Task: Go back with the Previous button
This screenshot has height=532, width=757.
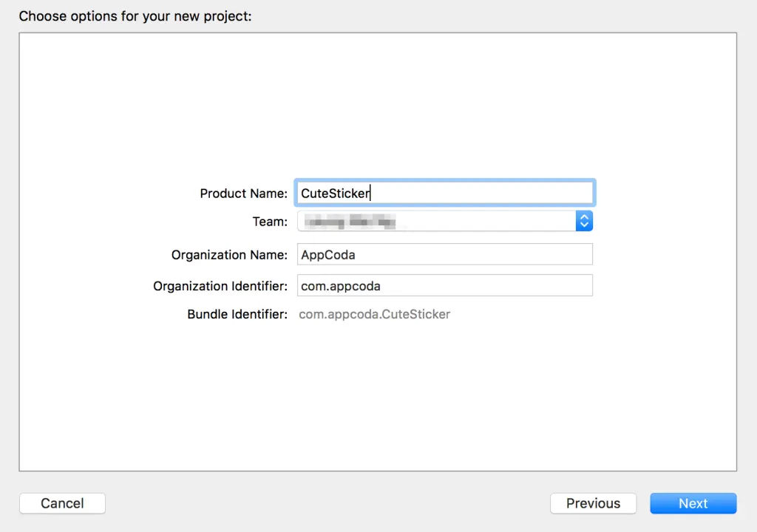Action: (593, 503)
